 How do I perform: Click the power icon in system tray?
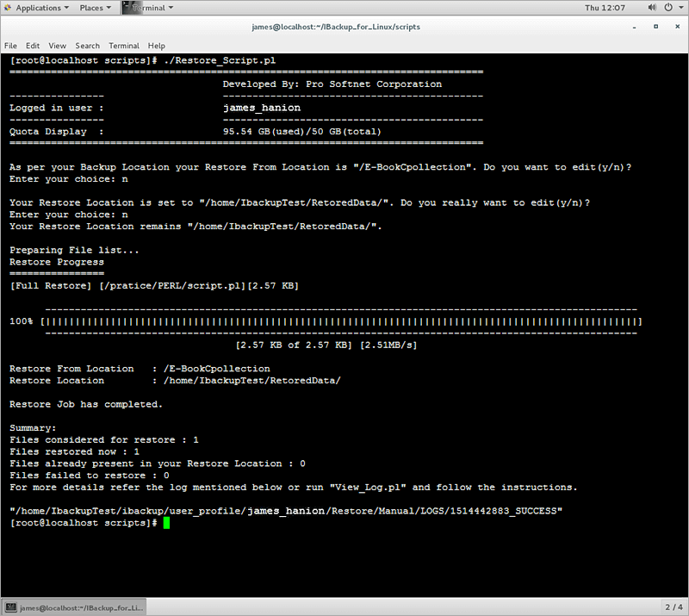coord(668,8)
